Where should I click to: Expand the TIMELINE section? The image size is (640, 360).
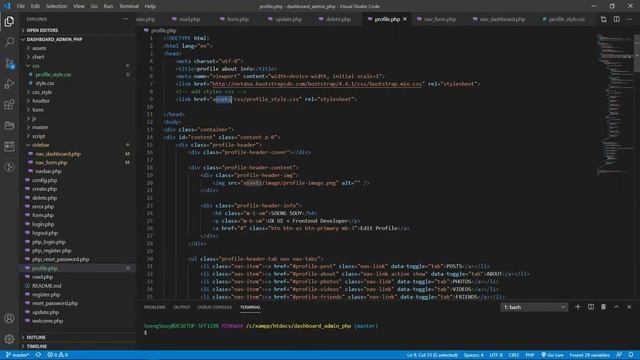pyautogui.click(x=37, y=346)
